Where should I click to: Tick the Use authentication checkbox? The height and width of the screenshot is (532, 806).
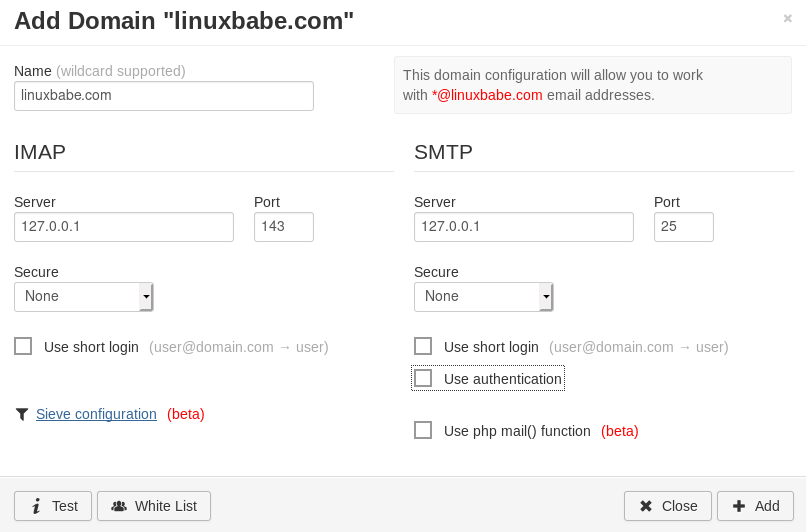[423, 378]
